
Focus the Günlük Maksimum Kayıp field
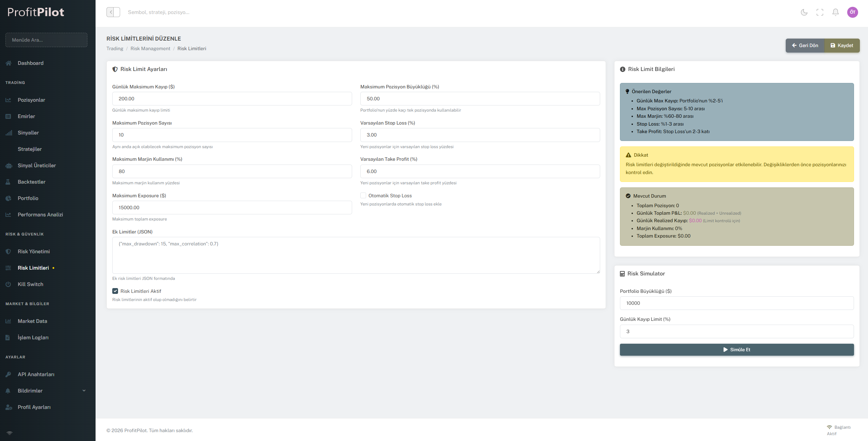coord(232,99)
